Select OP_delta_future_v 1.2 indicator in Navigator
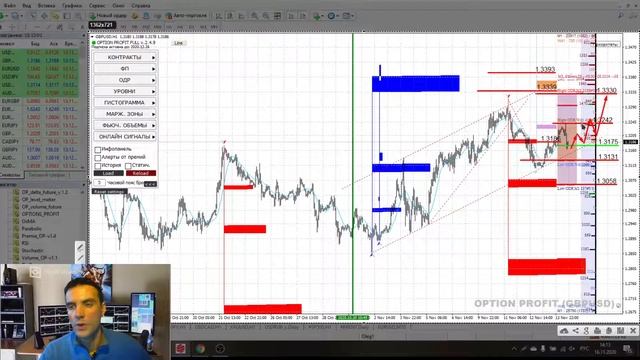640x360 pixels. coord(45,192)
